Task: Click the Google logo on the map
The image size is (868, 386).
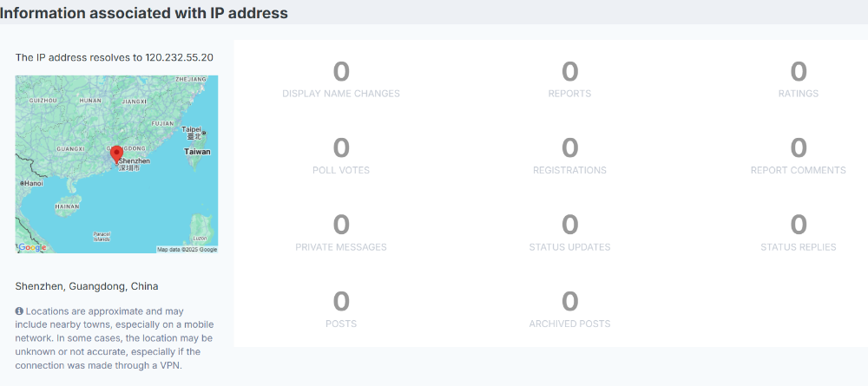Action: (32, 247)
